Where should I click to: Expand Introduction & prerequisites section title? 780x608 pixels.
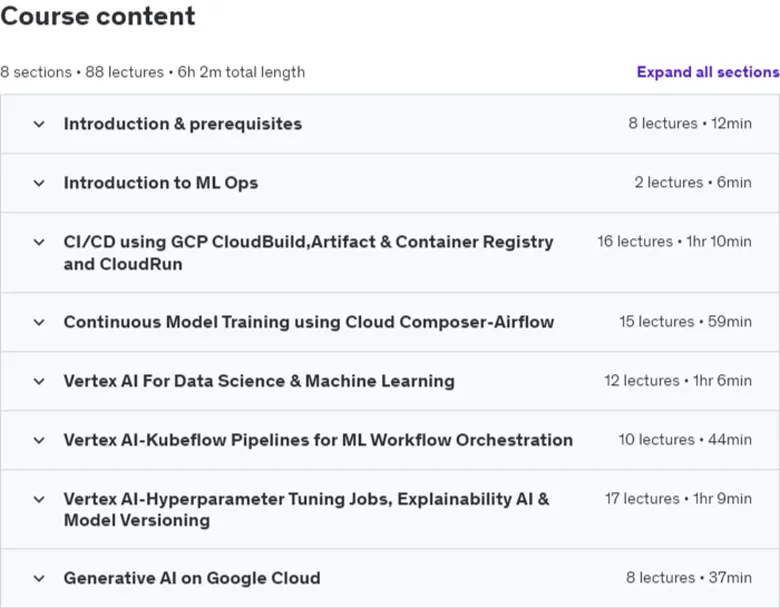point(183,124)
